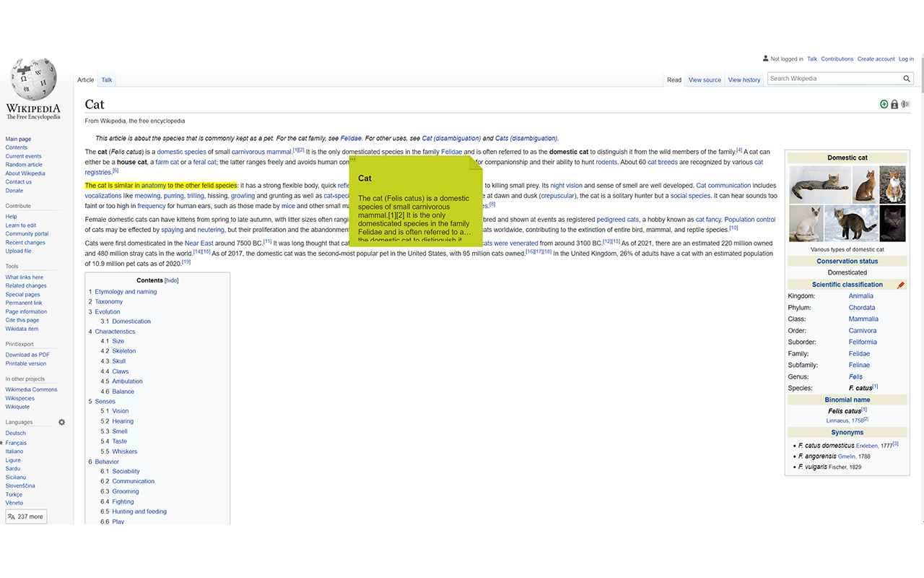Switch language to Italiano
This screenshot has width=924, height=578.
[14, 452]
